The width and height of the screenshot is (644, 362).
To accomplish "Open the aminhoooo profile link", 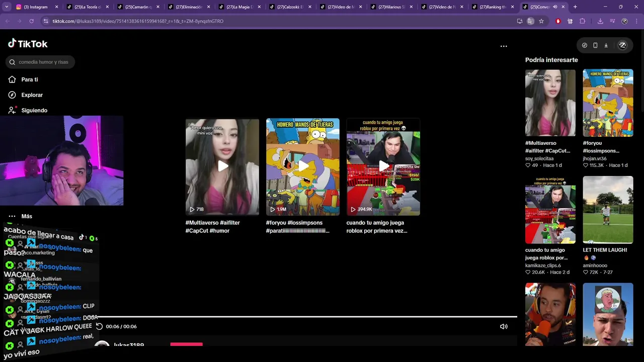I will 595,265.
